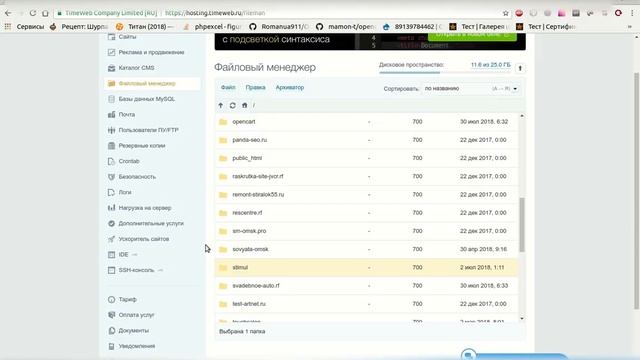The image size is (640, 360).
Task: Select the panda-seo.ru folder
Action: 366,140
